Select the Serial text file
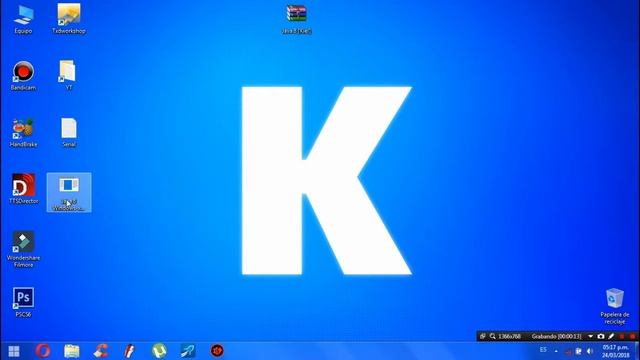Screen dimensions: 640x360 pos(69,133)
